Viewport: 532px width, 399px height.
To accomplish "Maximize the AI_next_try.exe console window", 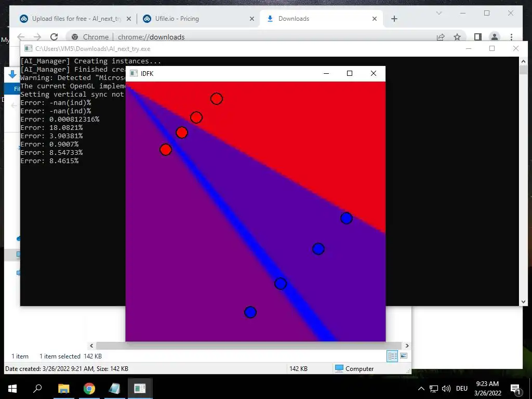I will click(x=492, y=48).
